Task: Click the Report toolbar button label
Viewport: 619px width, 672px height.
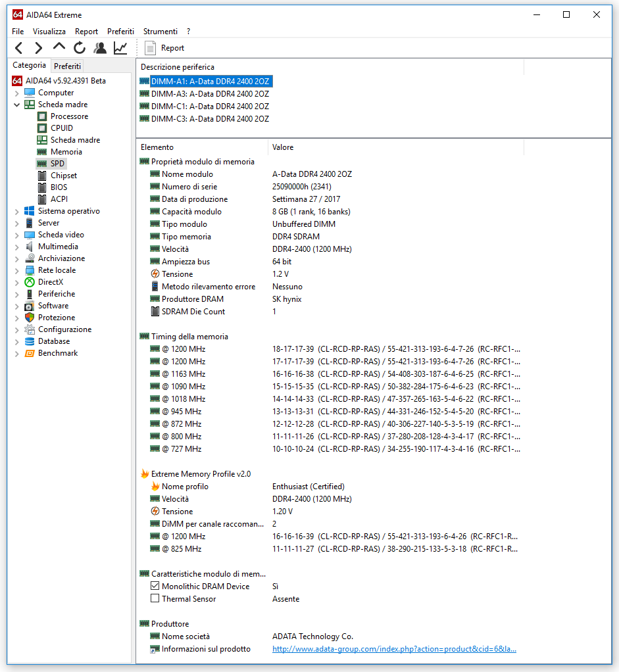Action: pyautogui.click(x=172, y=48)
